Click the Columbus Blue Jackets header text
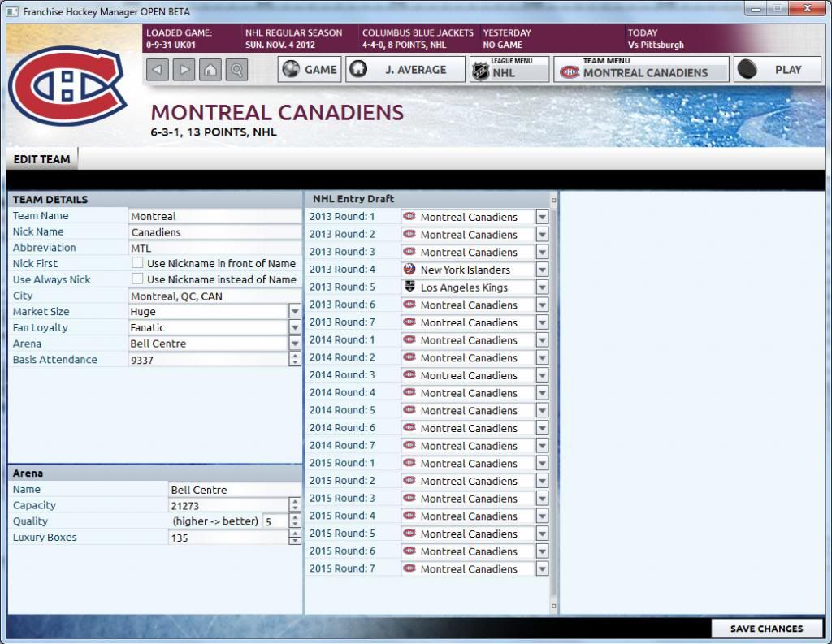832x644 pixels. tap(418, 32)
